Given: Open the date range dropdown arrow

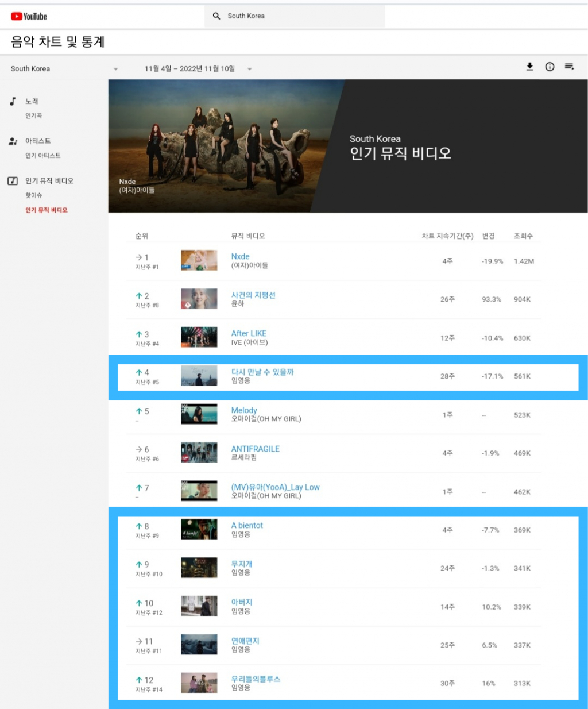Looking at the screenshot, I should 249,69.
